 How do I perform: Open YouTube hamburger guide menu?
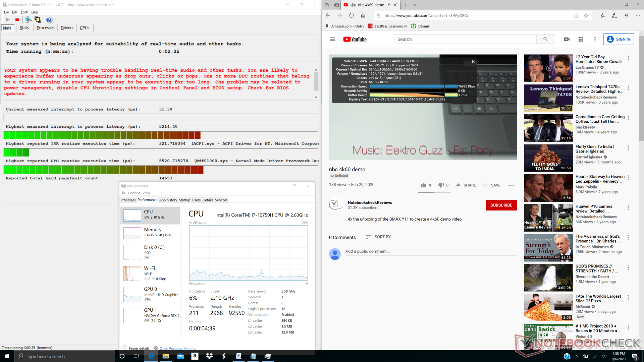coord(332,39)
